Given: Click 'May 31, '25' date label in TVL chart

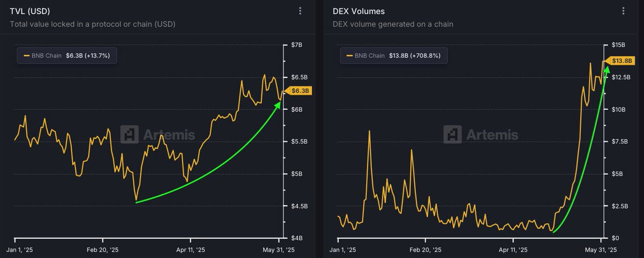Looking at the screenshot, I should tap(278, 250).
